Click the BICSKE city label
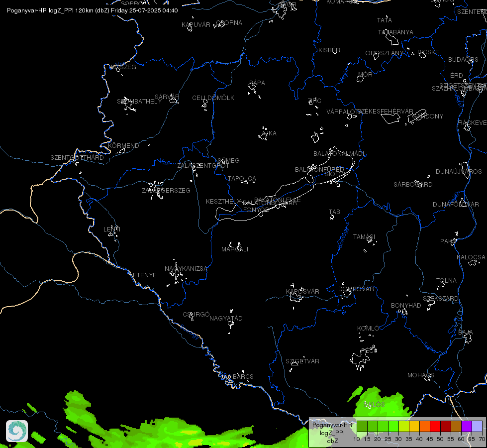Viewport: 487px width, 448px height. point(428,52)
